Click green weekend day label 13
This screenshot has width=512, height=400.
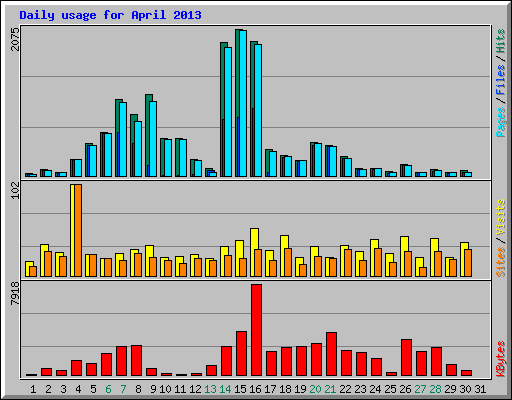point(210,389)
